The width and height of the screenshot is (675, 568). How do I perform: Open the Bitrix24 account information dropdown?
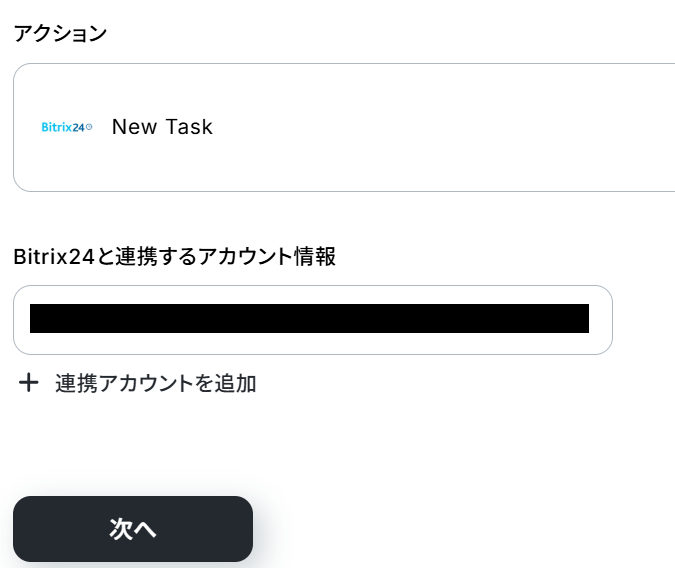click(312, 320)
